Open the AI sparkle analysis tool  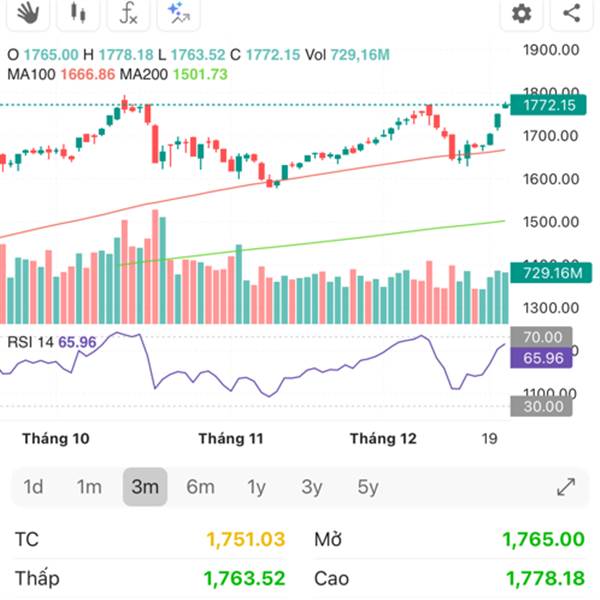coord(178,13)
